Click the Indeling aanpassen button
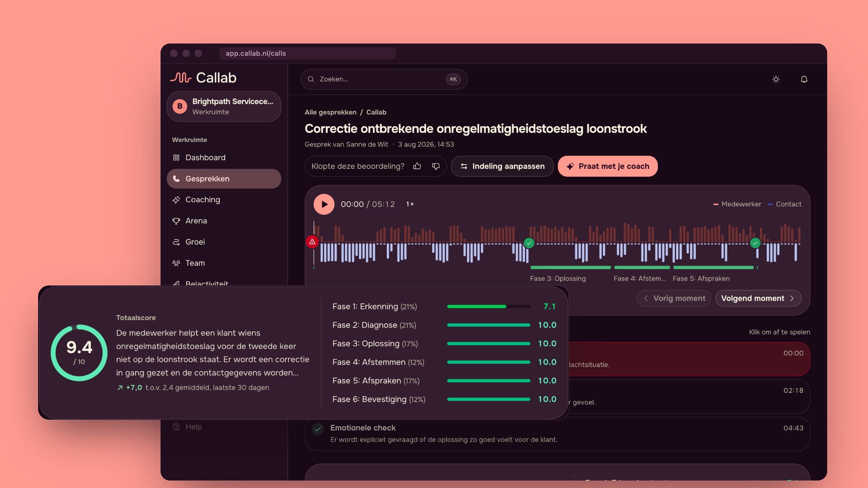Image resolution: width=868 pixels, height=488 pixels. click(x=502, y=166)
